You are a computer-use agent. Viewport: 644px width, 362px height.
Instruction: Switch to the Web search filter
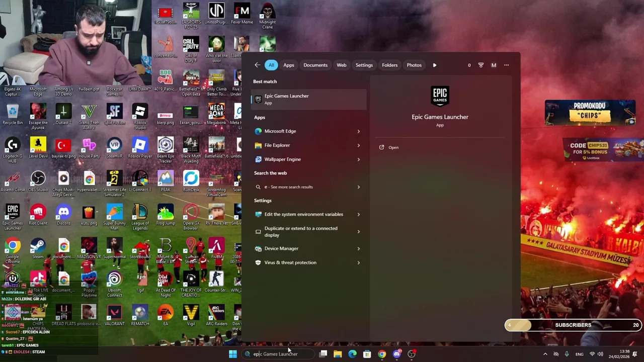pyautogui.click(x=342, y=65)
